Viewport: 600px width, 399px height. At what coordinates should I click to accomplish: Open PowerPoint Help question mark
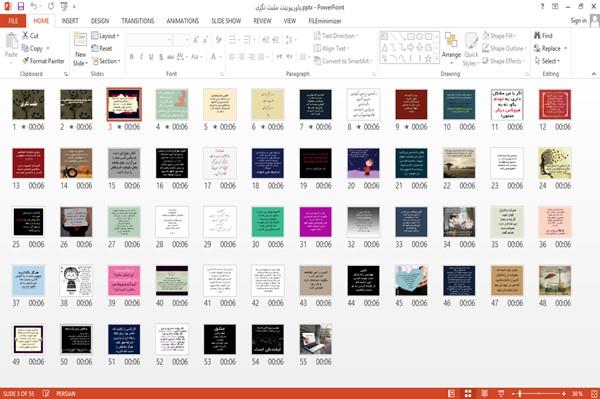pos(542,7)
